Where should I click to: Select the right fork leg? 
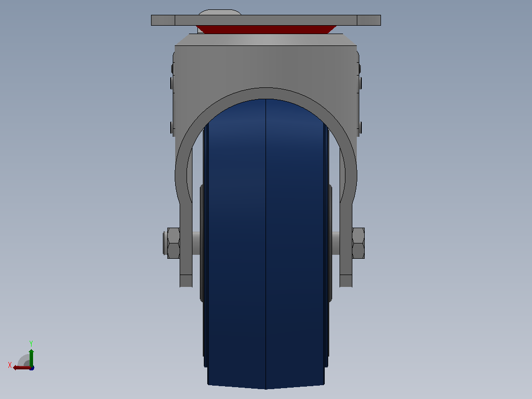coord(346,244)
